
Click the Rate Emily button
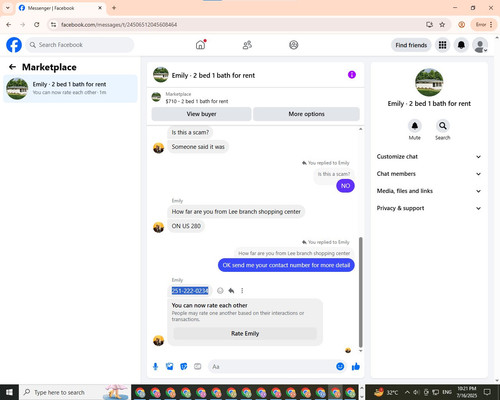pos(245,333)
